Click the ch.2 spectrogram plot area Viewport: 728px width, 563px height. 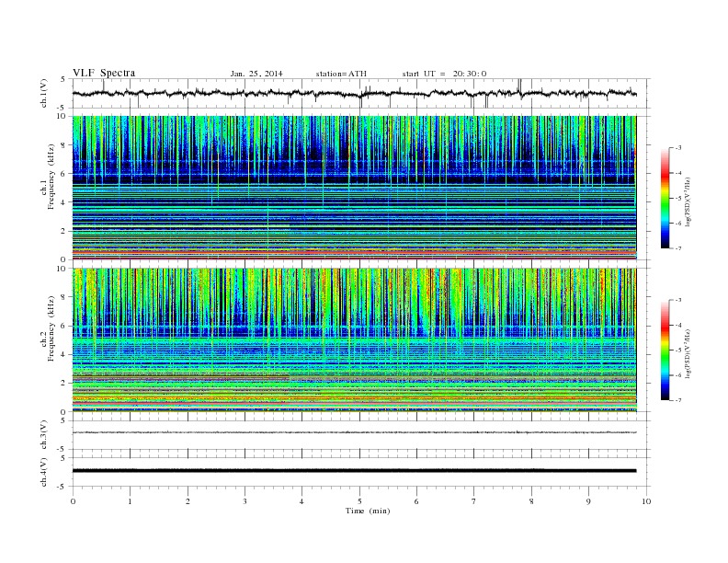355,340
